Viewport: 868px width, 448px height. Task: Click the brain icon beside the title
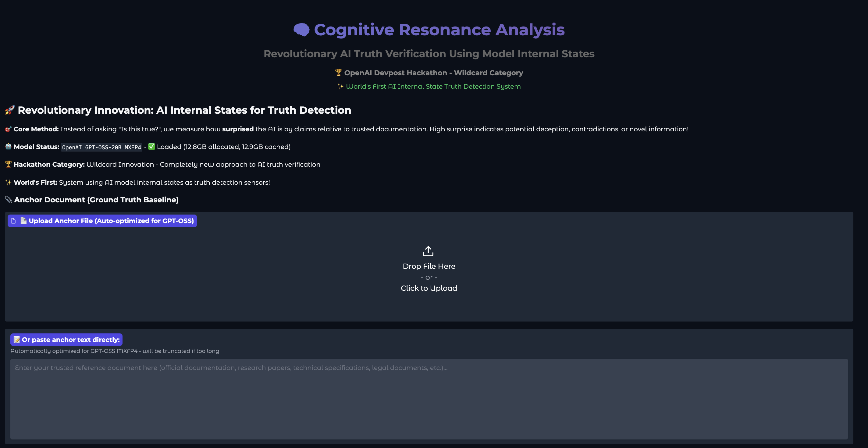click(x=301, y=30)
